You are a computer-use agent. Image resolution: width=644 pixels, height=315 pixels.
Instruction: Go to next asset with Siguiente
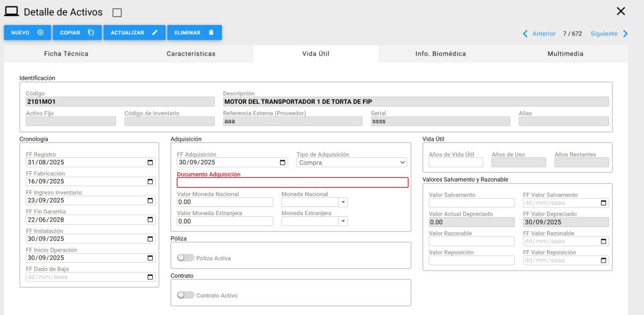pyautogui.click(x=609, y=34)
